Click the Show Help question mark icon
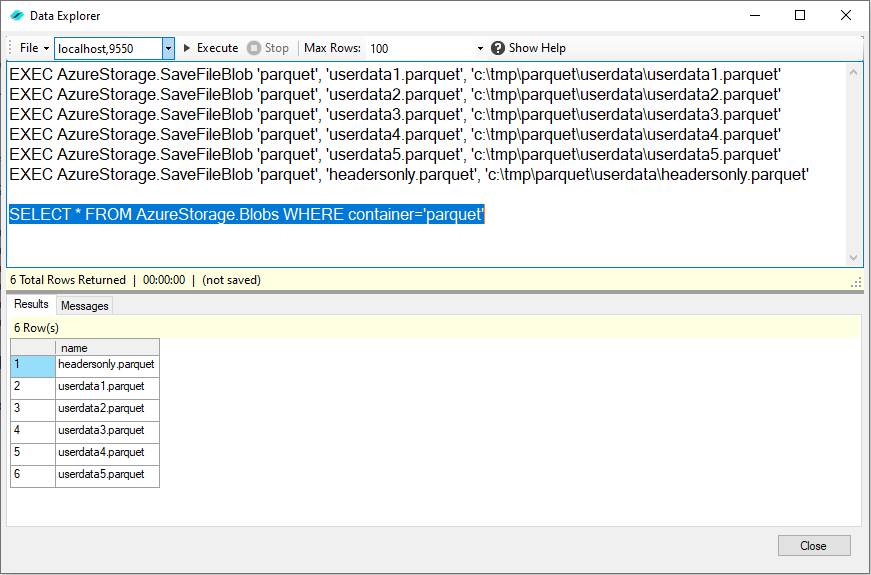 [498, 48]
